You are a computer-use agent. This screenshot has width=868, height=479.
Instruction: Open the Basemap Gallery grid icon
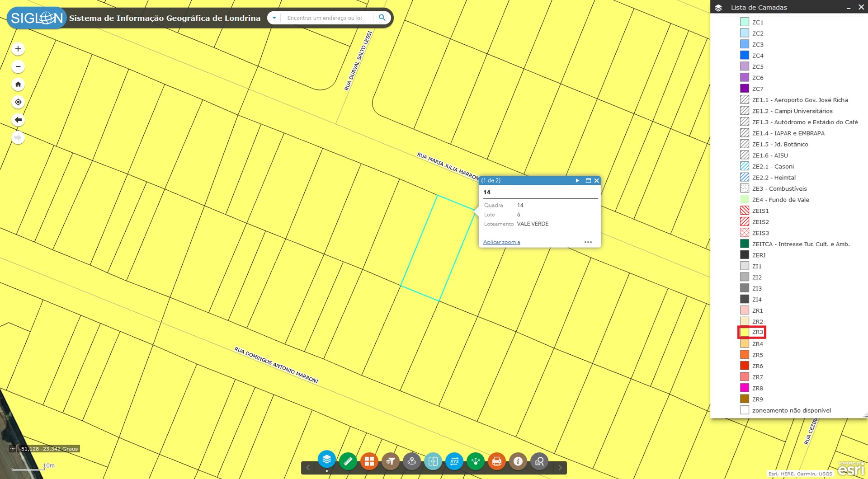click(369, 461)
